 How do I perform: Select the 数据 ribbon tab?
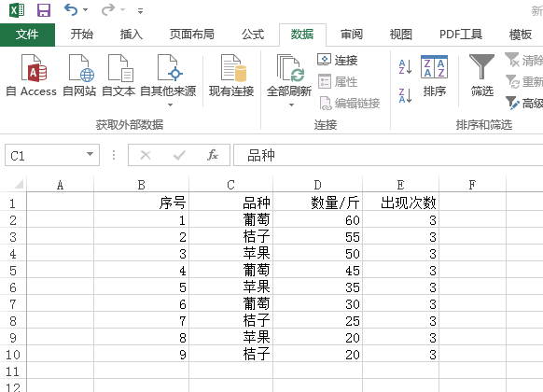302,35
